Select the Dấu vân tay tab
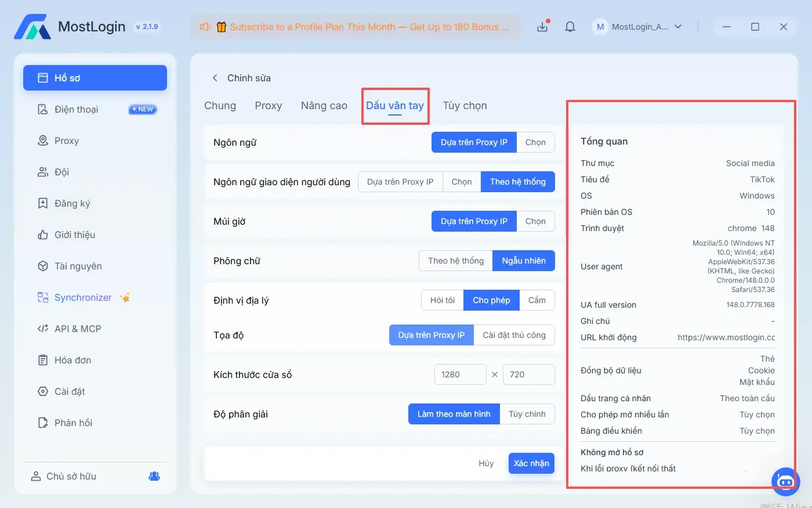 point(395,106)
